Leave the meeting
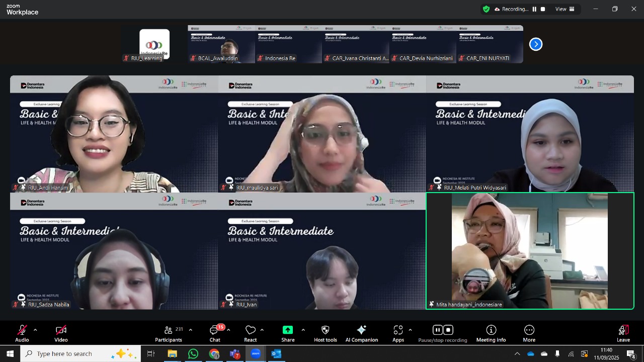The width and height of the screenshot is (644, 362). point(623,333)
